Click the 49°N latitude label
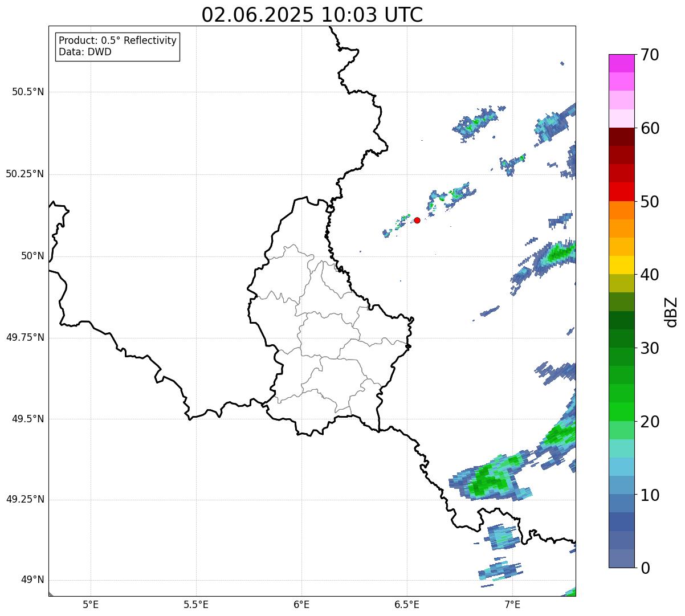The width and height of the screenshot is (685, 616). (32, 580)
